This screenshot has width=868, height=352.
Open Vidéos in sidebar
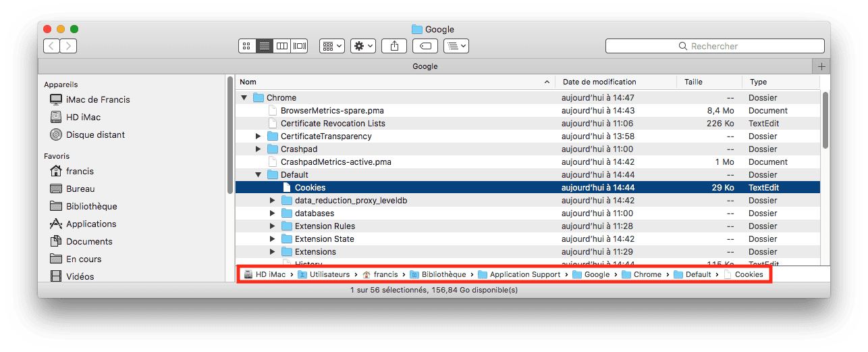[x=72, y=276]
